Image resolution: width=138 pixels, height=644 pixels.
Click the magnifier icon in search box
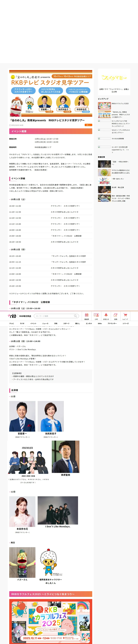(75, 316)
